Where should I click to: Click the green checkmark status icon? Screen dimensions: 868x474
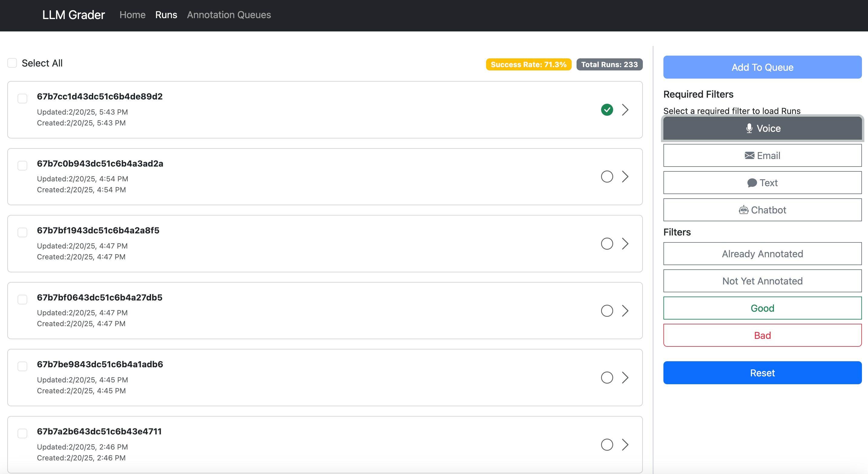coord(607,110)
